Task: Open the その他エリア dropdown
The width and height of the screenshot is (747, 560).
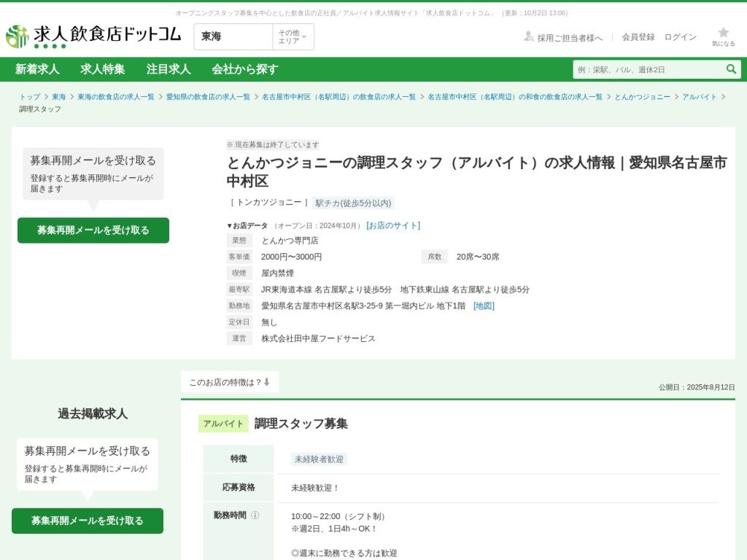Action: [293, 36]
